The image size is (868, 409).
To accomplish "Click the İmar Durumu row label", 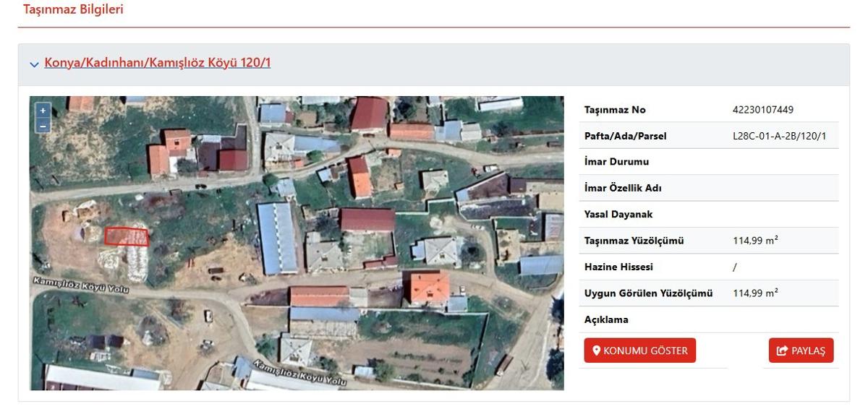I will click(616, 162).
